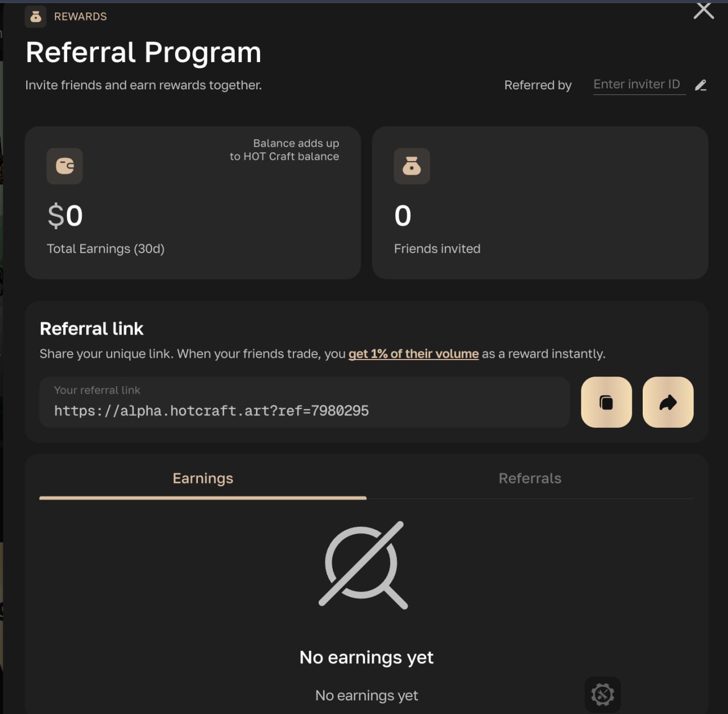
Task: Focus the Enter inviter ID field
Action: pyautogui.click(x=638, y=85)
